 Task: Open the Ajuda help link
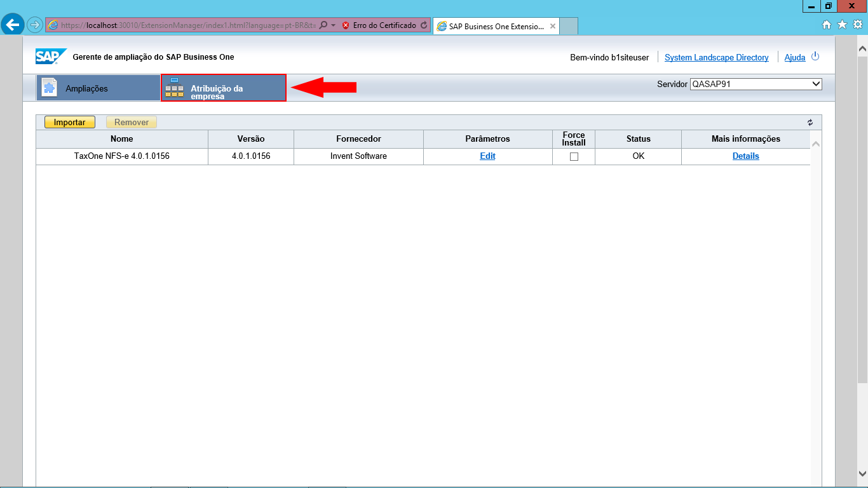[x=795, y=57]
